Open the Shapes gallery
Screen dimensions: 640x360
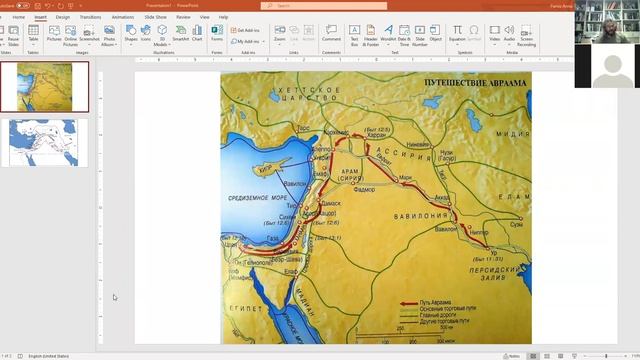[x=131, y=35]
